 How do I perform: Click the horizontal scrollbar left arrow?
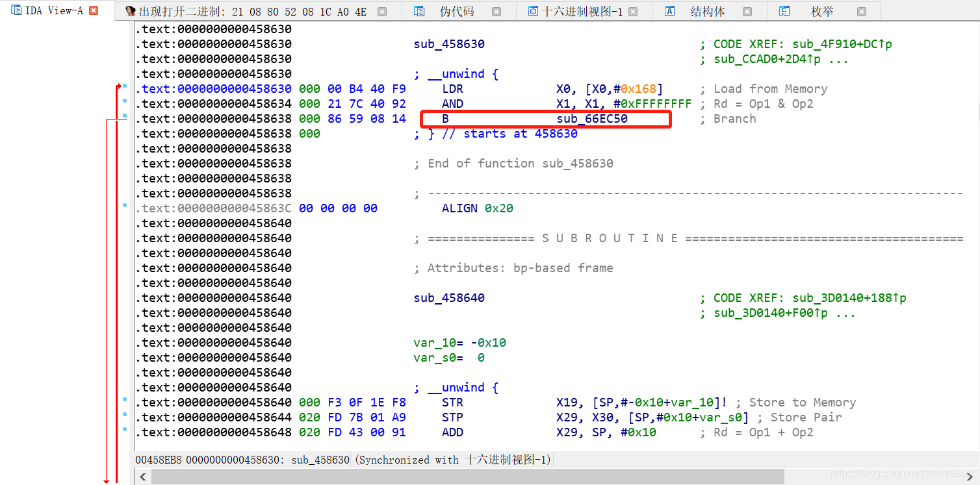coord(143,476)
